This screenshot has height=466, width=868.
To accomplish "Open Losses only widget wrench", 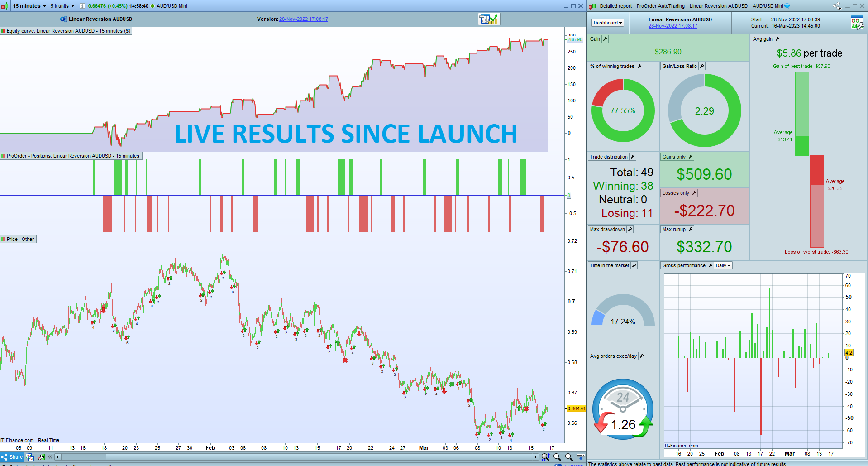I will coord(694,193).
